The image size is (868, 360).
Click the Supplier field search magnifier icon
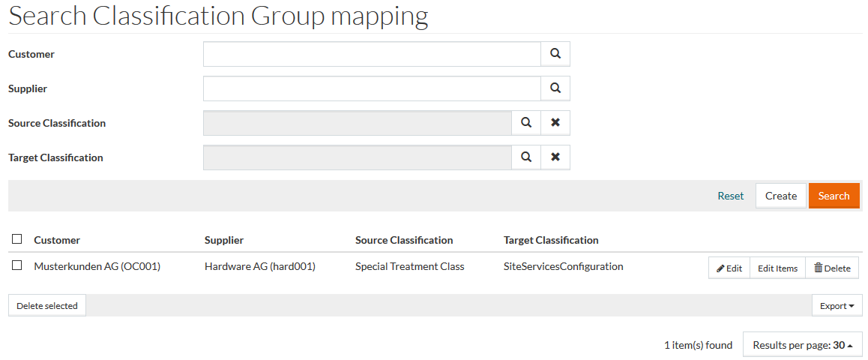point(555,88)
